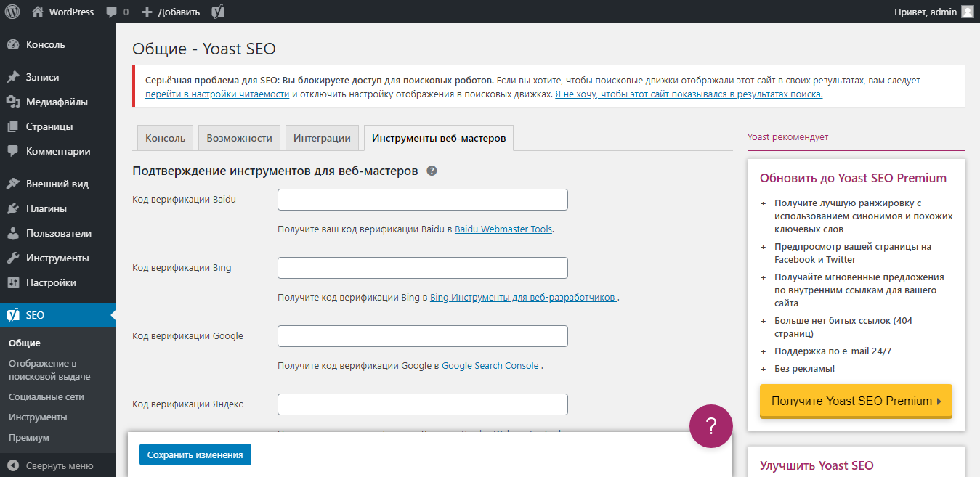Image resolution: width=980 pixels, height=477 pixels.
Task: Click the Получите Yoast SEO Premium button
Action: coord(855,400)
